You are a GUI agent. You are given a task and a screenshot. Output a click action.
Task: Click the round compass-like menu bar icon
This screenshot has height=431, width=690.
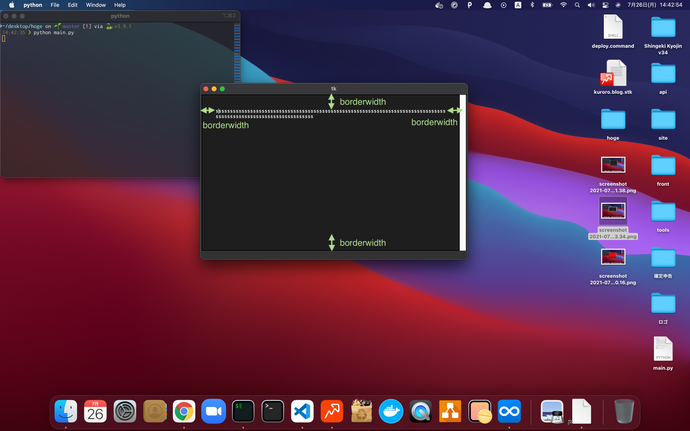pyautogui.click(x=454, y=5)
